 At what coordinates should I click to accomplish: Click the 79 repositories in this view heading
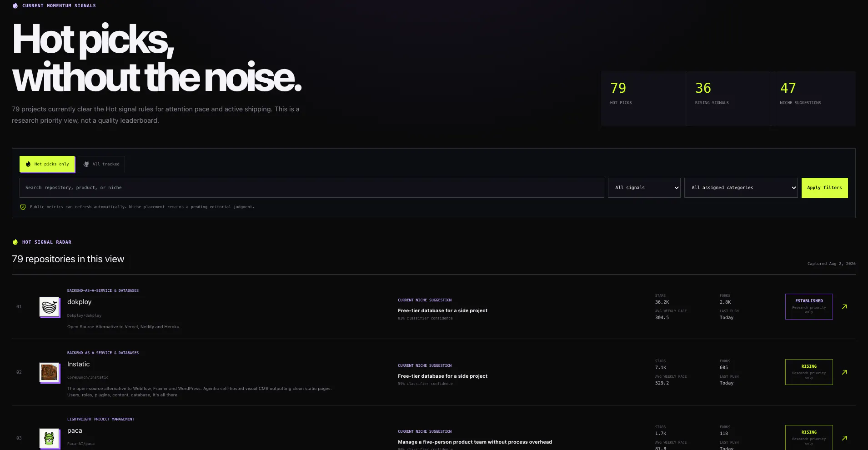tap(68, 259)
